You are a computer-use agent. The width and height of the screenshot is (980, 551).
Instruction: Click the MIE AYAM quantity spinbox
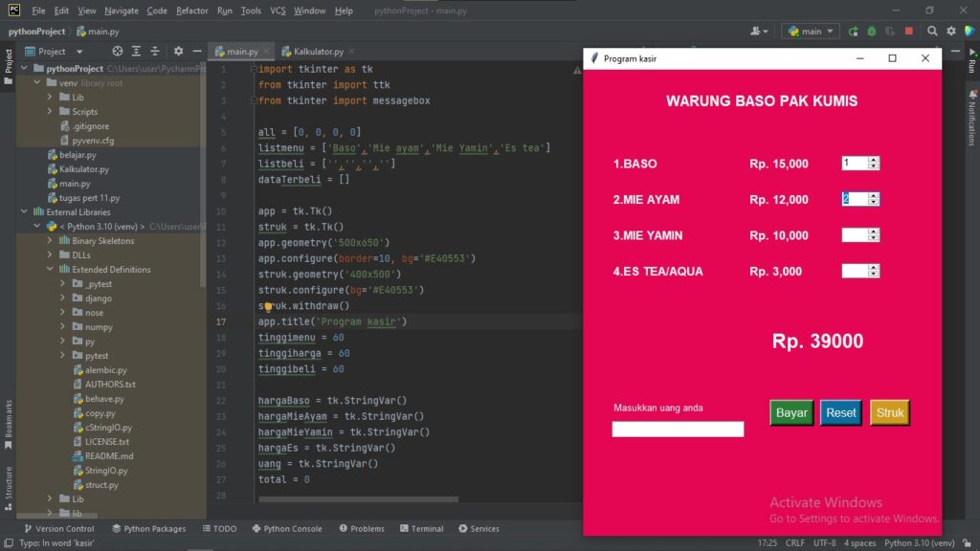[860, 199]
